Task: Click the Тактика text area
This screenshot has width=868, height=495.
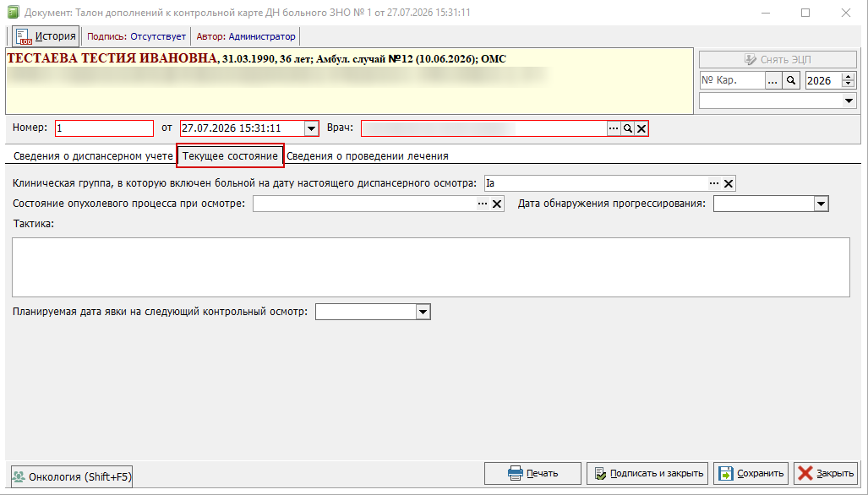Action: click(x=431, y=267)
